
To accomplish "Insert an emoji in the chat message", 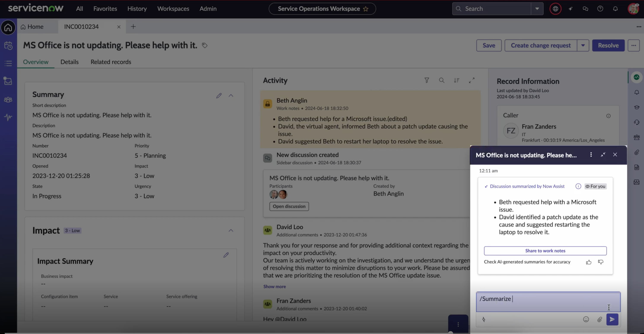I will pos(586,319).
